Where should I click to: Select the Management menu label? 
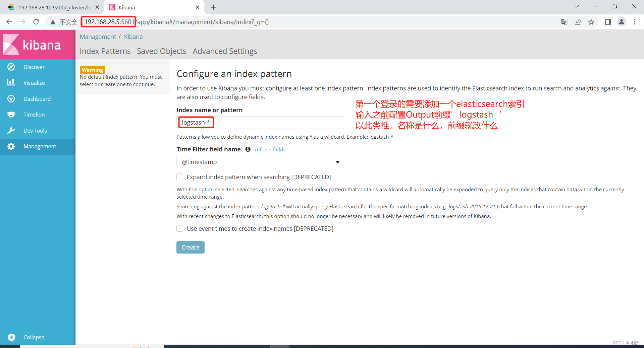click(40, 146)
